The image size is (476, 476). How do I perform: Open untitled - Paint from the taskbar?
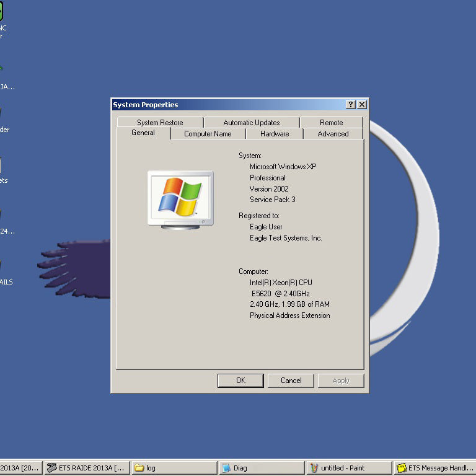349,468
